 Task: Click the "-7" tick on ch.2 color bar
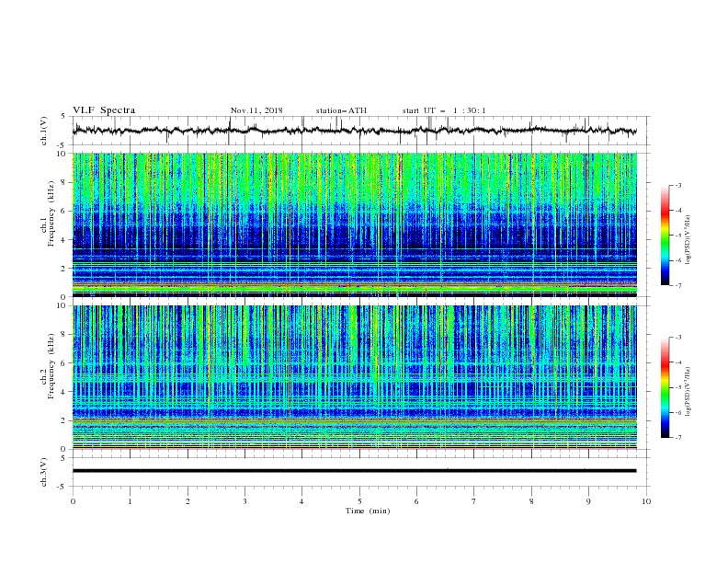677,437
